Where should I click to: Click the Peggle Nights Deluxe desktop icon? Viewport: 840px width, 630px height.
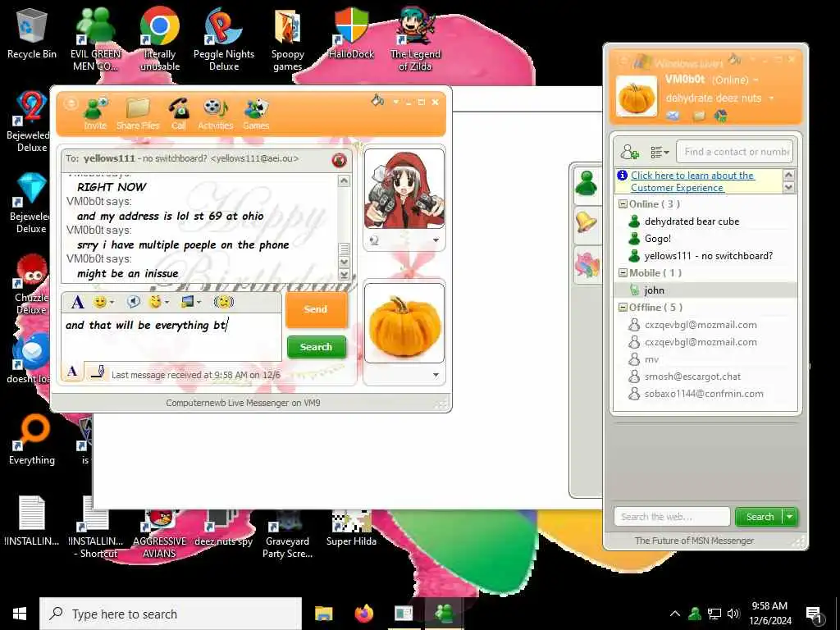click(223, 39)
